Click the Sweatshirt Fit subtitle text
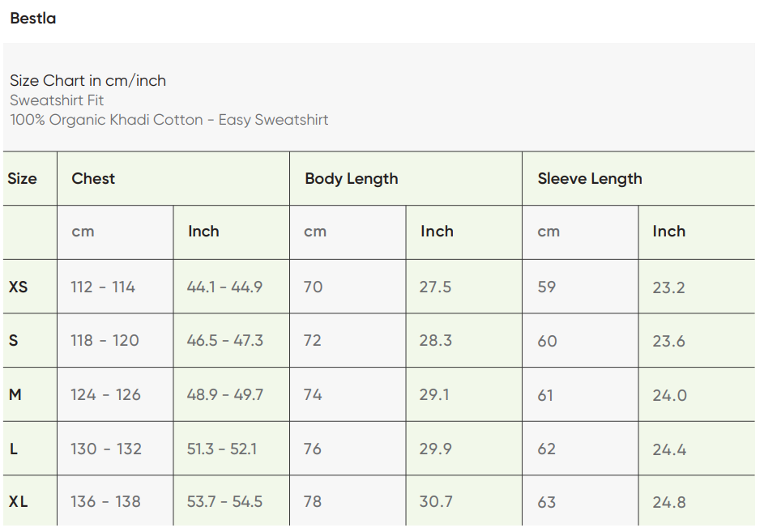The width and height of the screenshot is (764, 532). pyautogui.click(x=57, y=100)
